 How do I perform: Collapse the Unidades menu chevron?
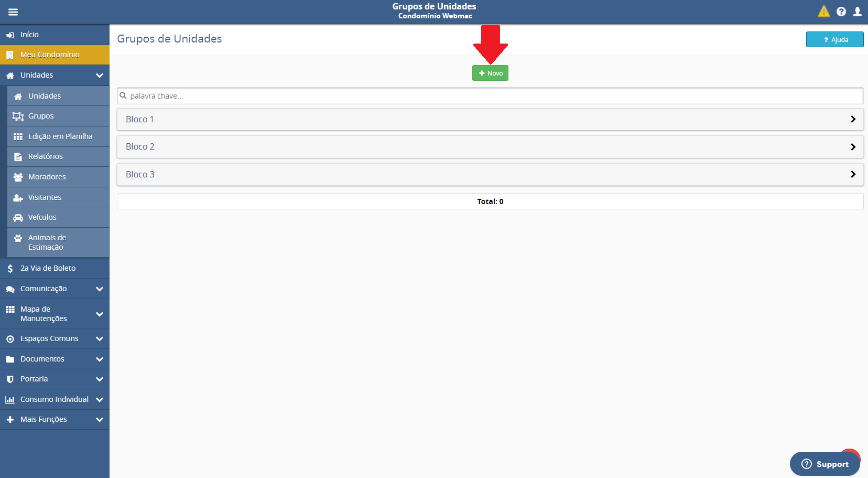(x=100, y=76)
